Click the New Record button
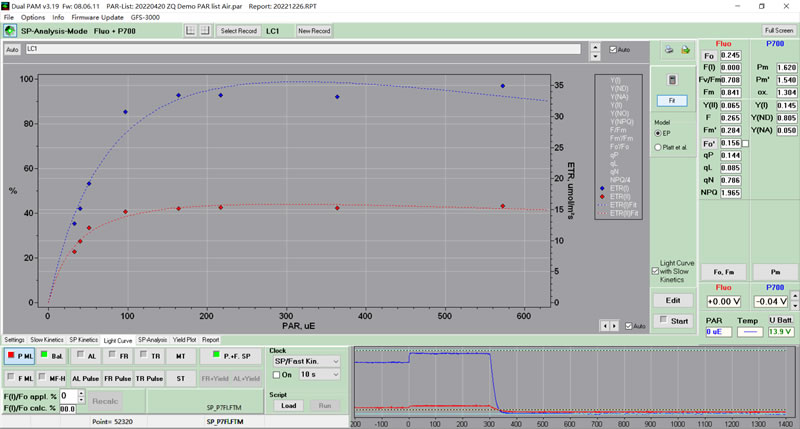The image size is (800, 429). [314, 31]
